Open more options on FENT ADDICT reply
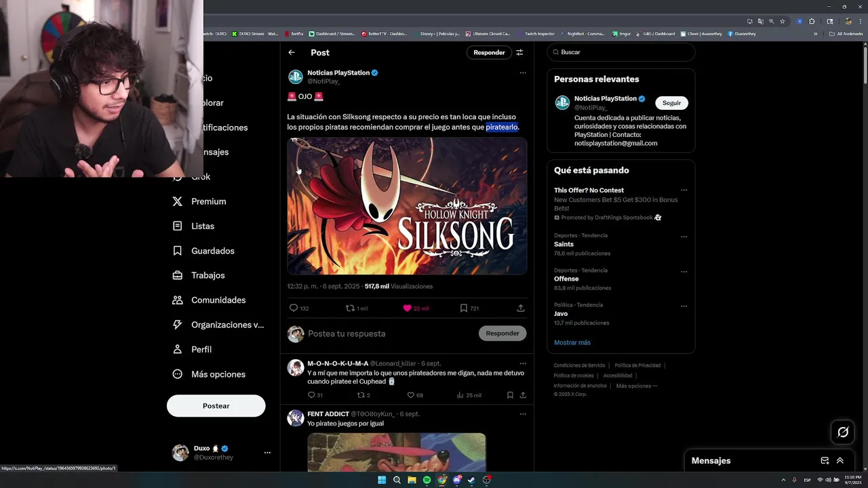 [522, 413]
